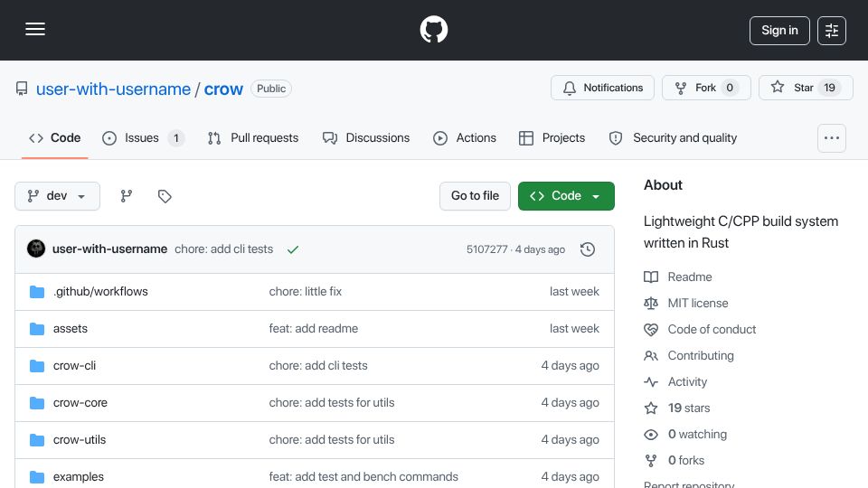Click folder icon for .github/workflows
Image resolution: width=868 pixels, height=488 pixels.
[x=37, y=292]
